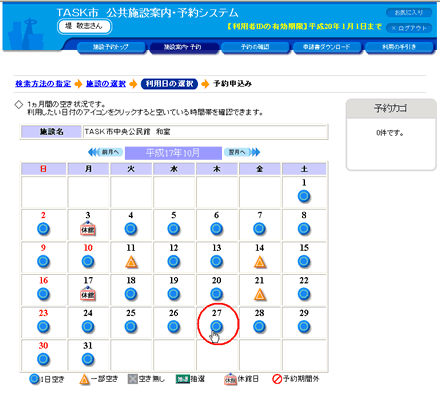Click the お気に入り button
The height and width of the screenshot is (394, 440).
point(409,13)
